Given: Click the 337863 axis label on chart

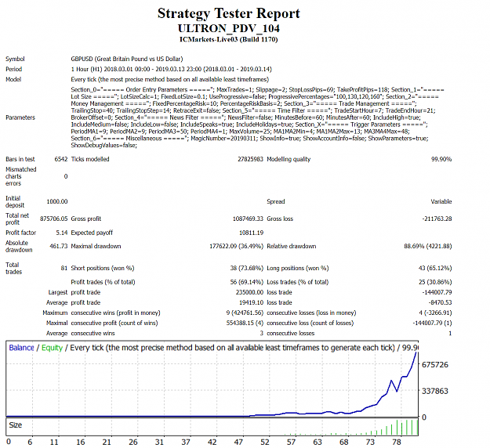Looking at the screenshot, I should pyautogui.click(x=435, y=391).
